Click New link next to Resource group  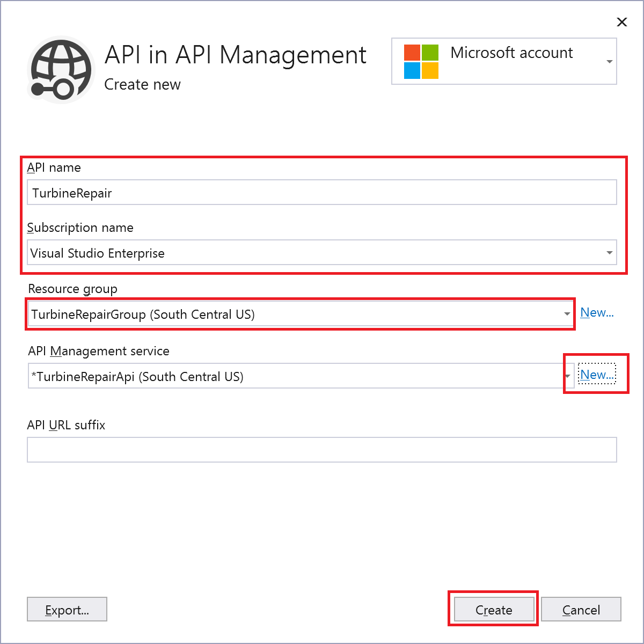coord(597,312)
